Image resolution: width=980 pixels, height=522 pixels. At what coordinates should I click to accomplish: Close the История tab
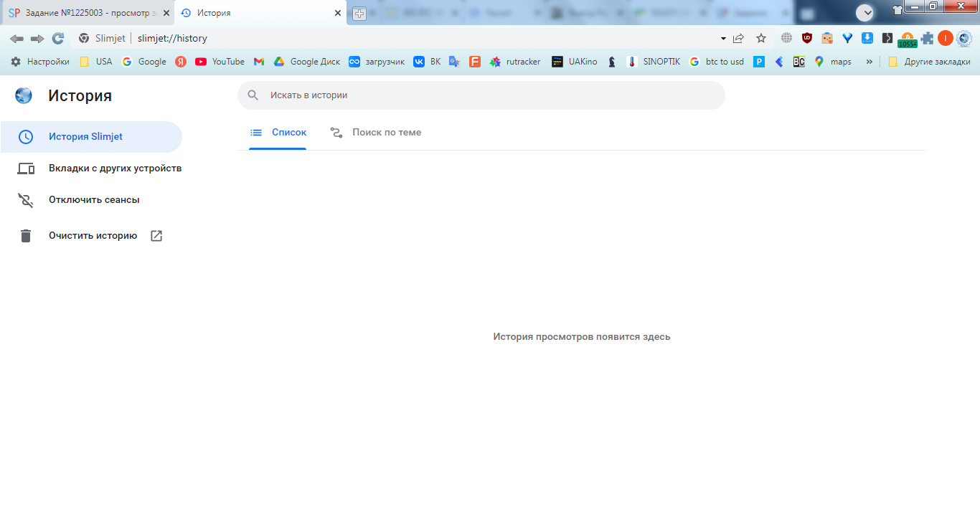(x=338, y=13)
